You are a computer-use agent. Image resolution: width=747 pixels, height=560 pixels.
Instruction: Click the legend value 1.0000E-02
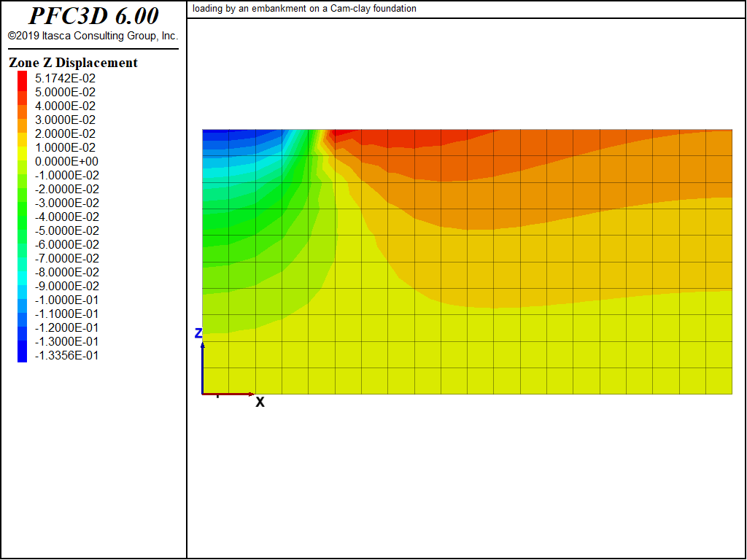[x=65, y=147]
